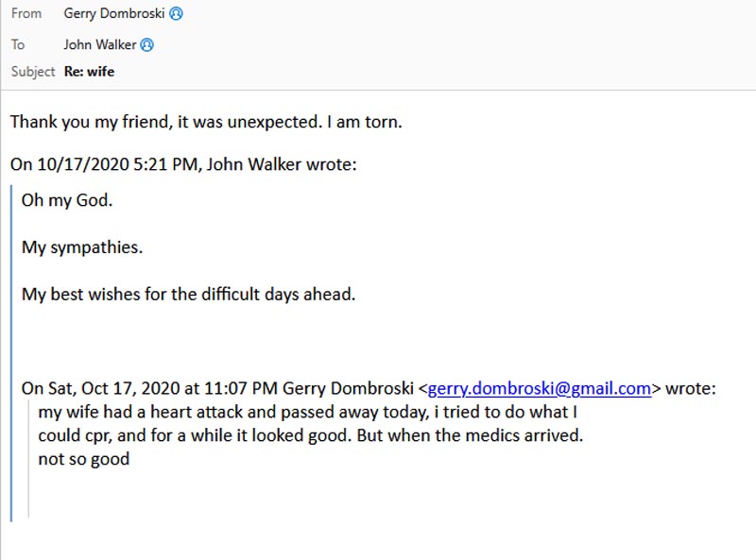Click the "On 10/17/2020 5:21 PM" attribution line
This screenshot has width=756, height=560.
[184, 164]
